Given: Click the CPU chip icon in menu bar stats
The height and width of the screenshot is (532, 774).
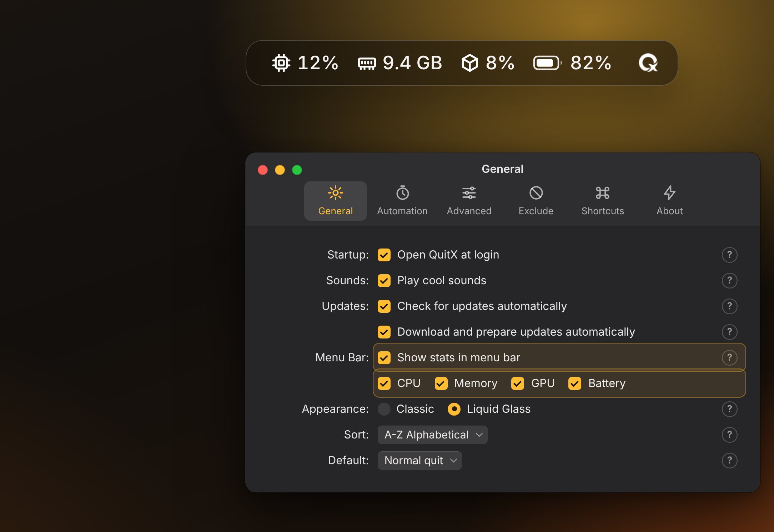Looking at the screenshot, I should (x=281, y=63).
